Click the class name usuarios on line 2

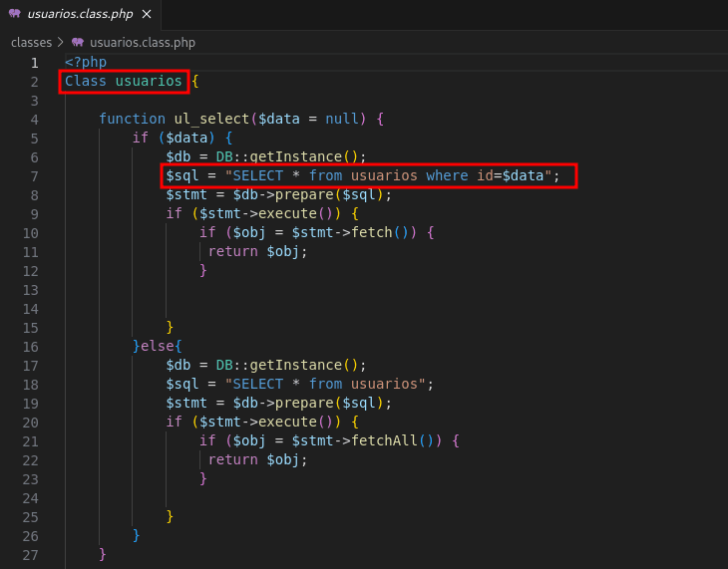149,81
